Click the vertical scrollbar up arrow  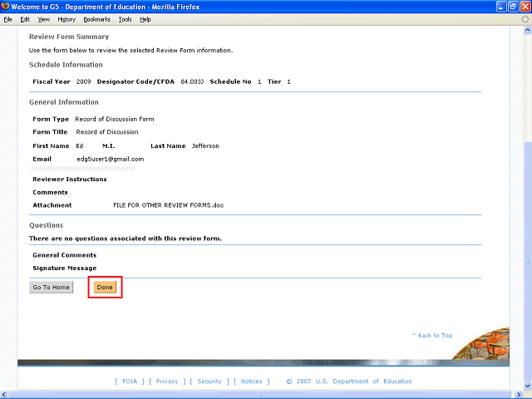[x=527, y=30]
